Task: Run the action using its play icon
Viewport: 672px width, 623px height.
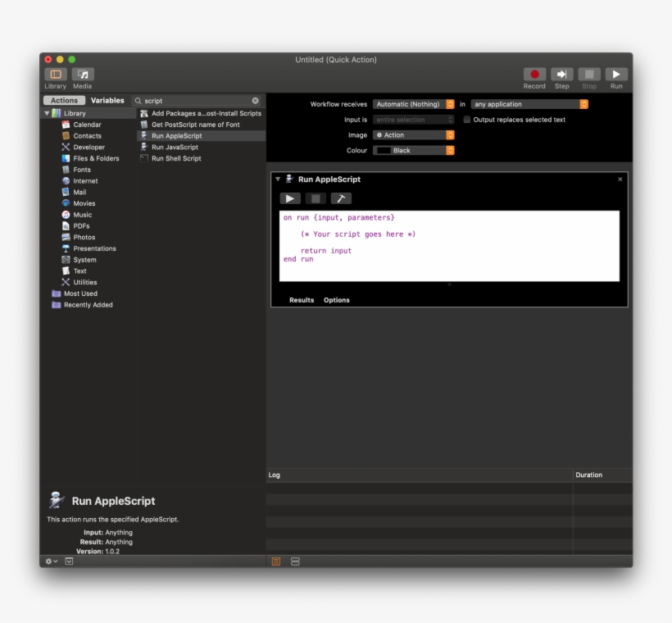Action: tap(290, 198)
